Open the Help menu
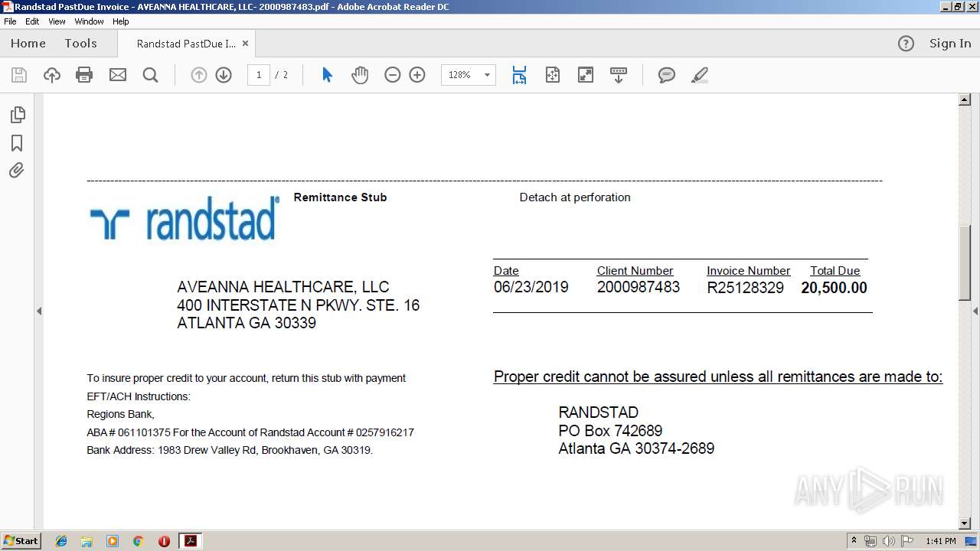 (121, 21)
